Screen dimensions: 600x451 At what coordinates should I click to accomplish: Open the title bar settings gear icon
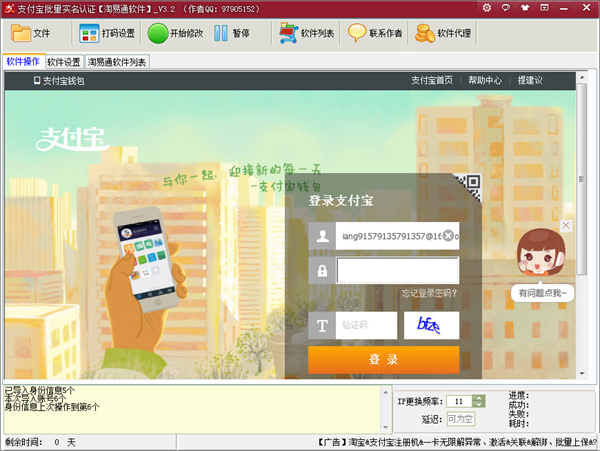487,7
